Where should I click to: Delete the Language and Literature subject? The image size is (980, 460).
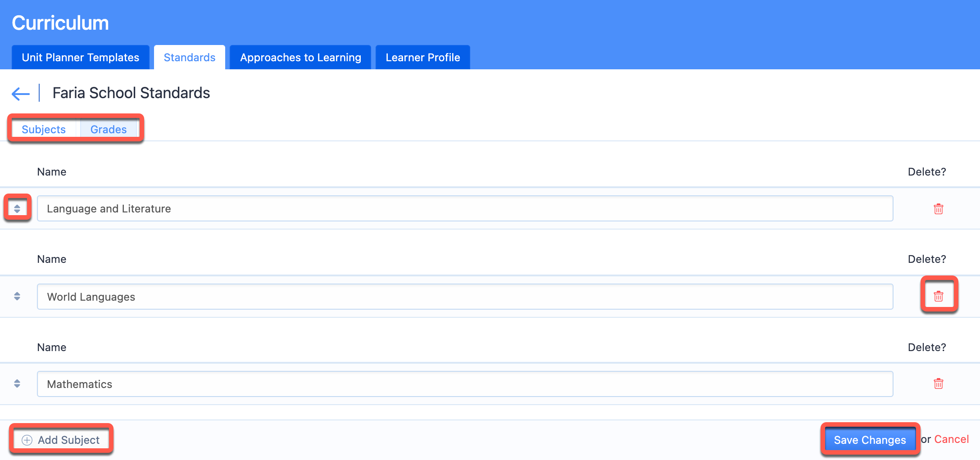[939, 209]
